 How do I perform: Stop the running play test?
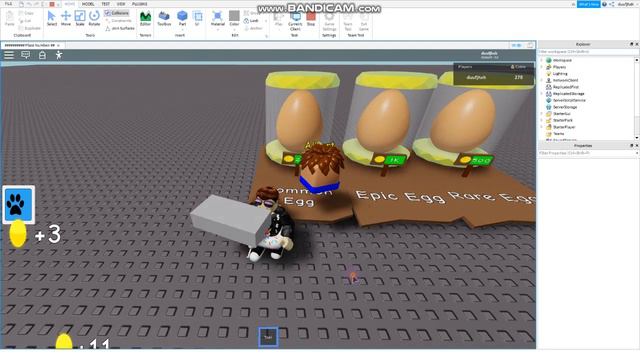coord(311,18)
